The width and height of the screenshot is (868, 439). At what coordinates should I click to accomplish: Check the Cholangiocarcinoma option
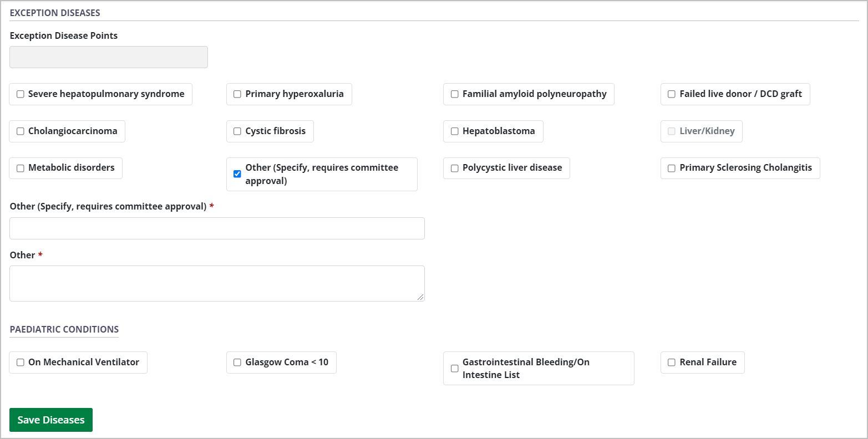click(20, 131)
